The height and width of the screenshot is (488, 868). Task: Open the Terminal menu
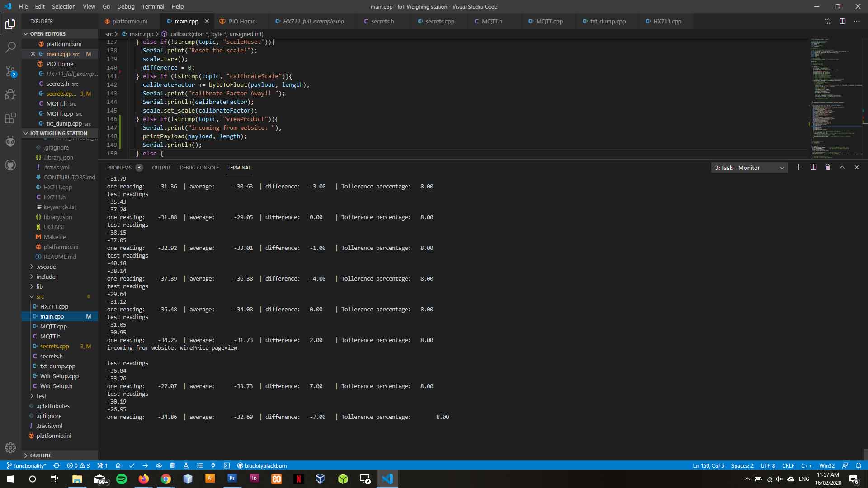click(153, 6)
